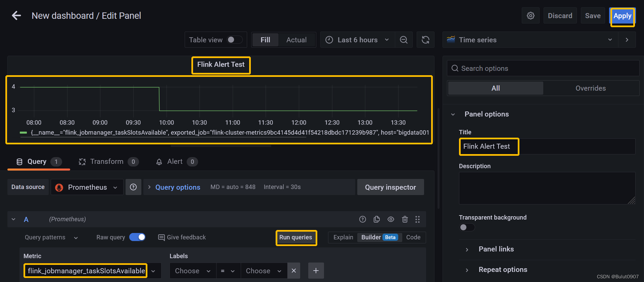This screenshot has width=644, height=282.
Task: Switch to the Alert tab
Action: coord(177,161)
